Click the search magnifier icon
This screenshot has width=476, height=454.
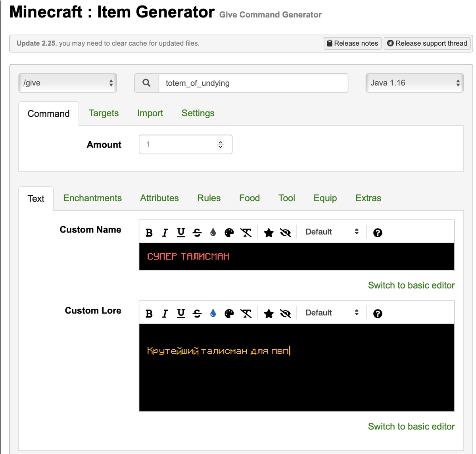(x=146, y=83)
